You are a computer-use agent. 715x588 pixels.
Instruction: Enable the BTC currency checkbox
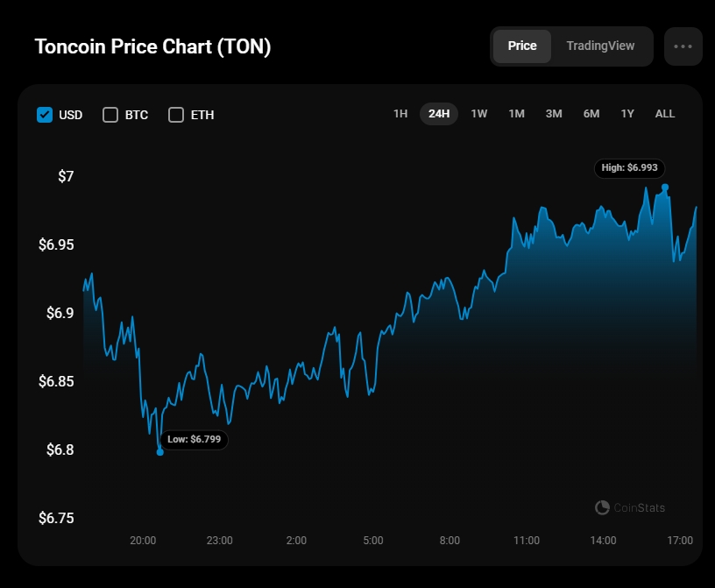coord(110,115)
